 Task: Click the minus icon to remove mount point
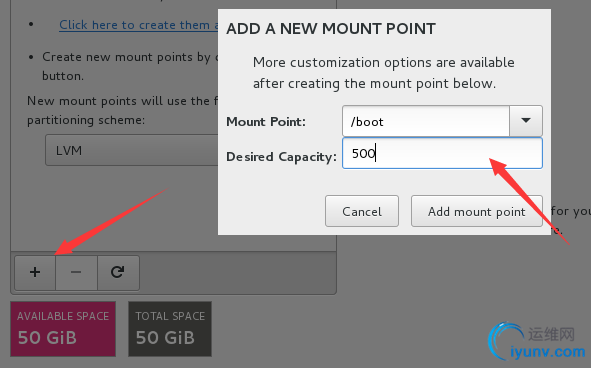pyautogui.click(x=76, y=272)
